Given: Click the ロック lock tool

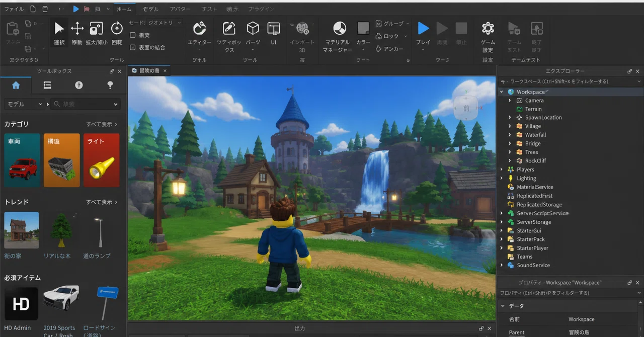Looking at the screenshot, I should [387, 36].
